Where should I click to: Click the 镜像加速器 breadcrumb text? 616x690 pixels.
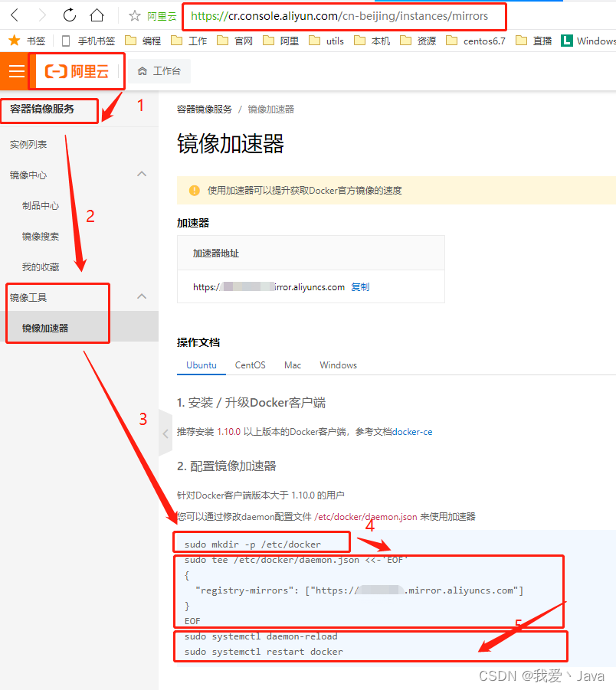[270, 110]
